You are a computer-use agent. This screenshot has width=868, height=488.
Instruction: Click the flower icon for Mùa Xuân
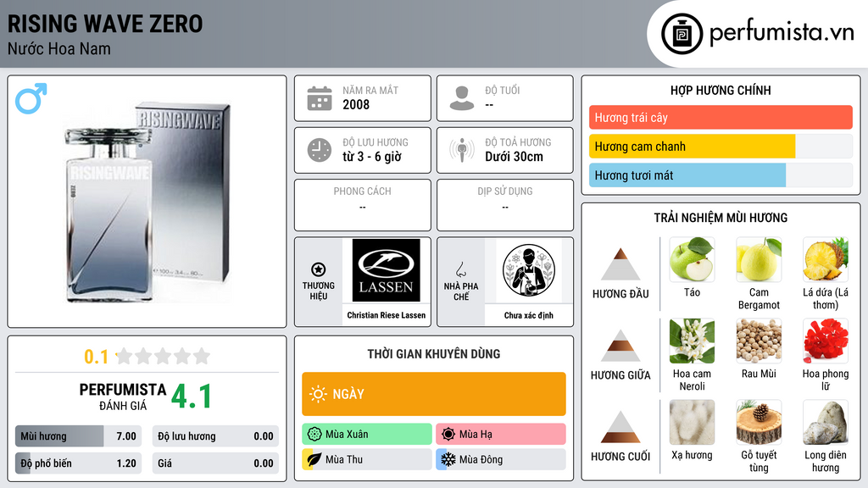tap(314, 435)
